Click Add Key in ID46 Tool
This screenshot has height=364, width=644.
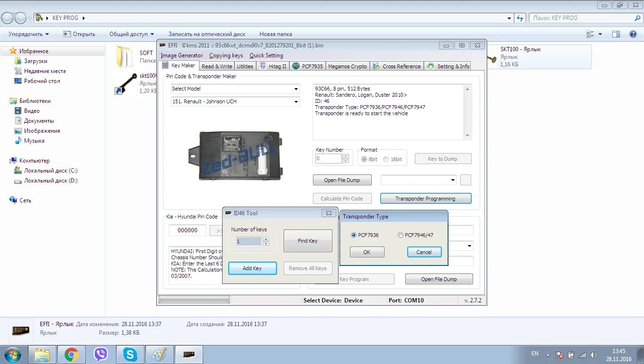[x=252, y=268]
